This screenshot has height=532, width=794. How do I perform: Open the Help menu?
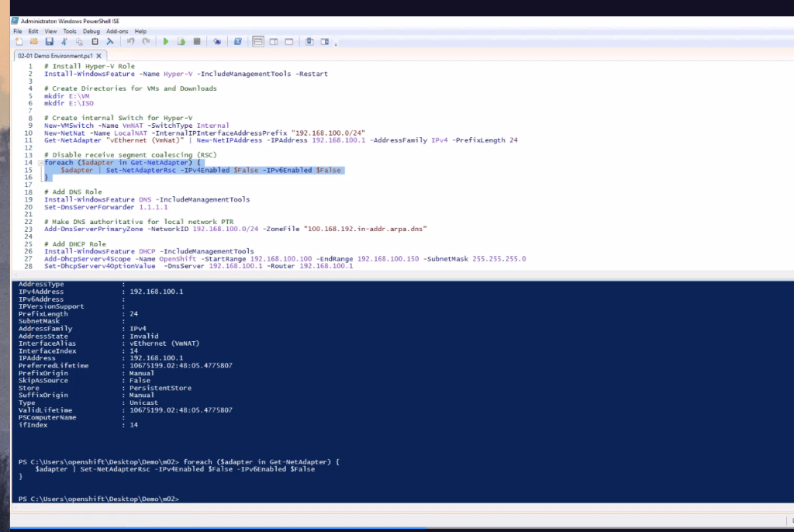140,32
